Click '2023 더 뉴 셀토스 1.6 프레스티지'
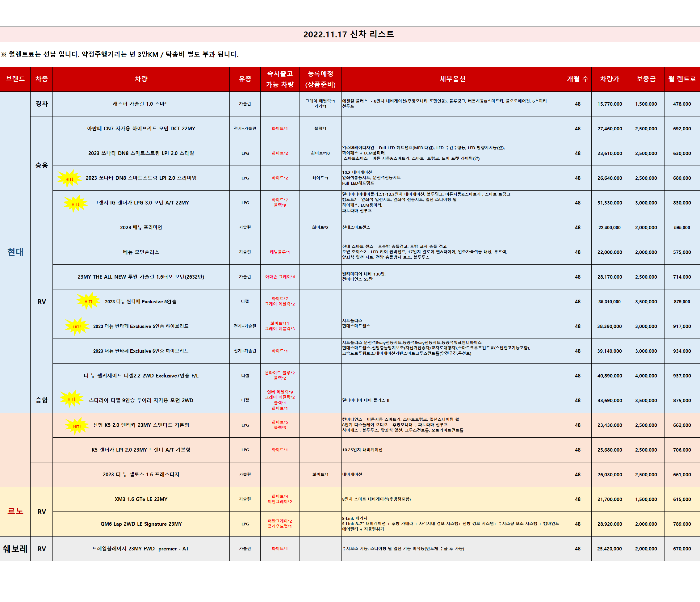The image size is (700, 602). click(141, 474)
